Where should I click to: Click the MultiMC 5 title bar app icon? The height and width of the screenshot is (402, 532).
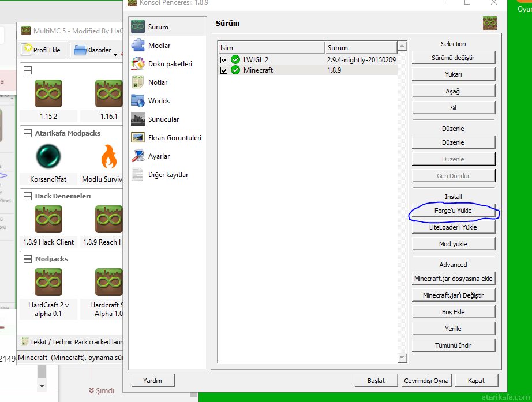coord(26,31)
